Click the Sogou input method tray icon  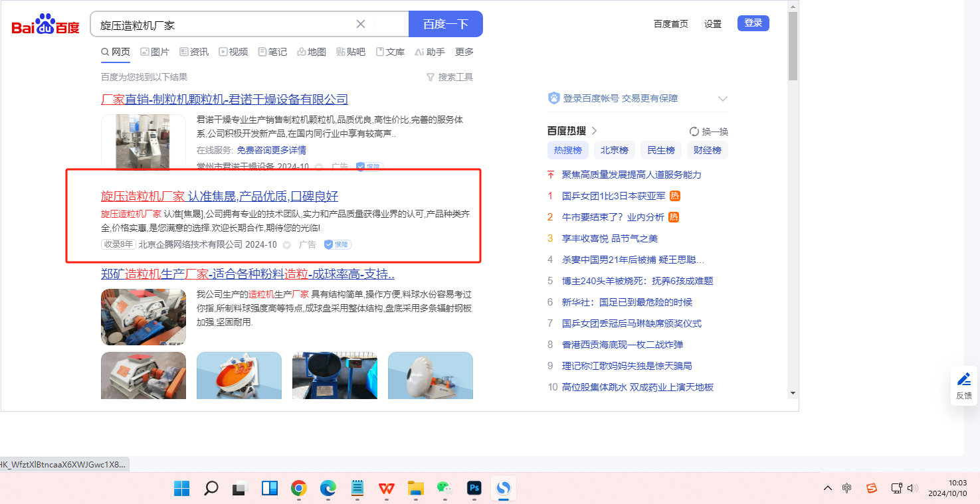[872, 489]
